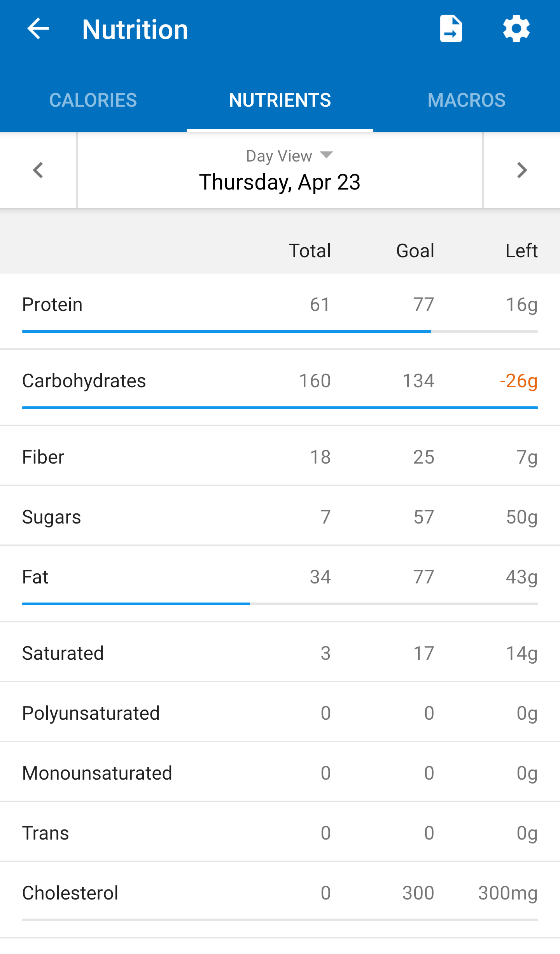
Task: Open the export file icon
Action: pyautogui.click(x=451, y=29)
